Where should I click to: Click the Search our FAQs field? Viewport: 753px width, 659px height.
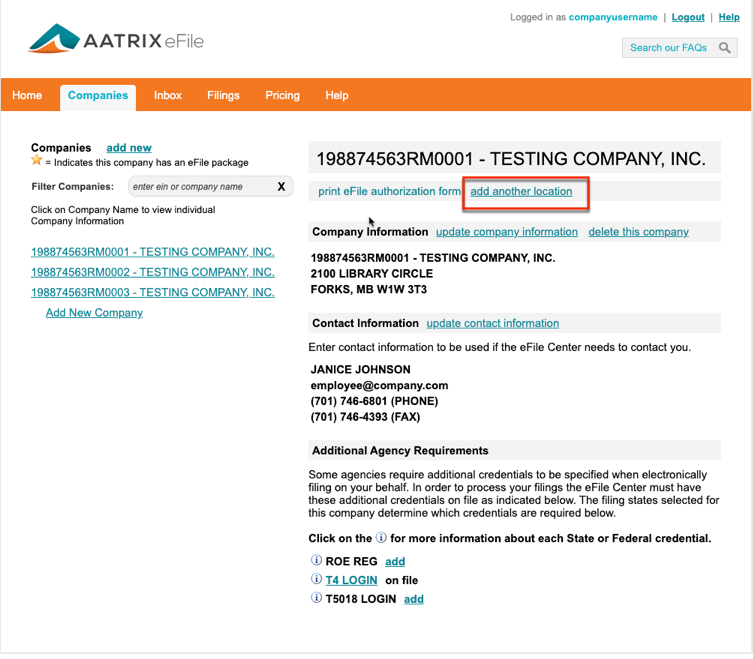669,48
